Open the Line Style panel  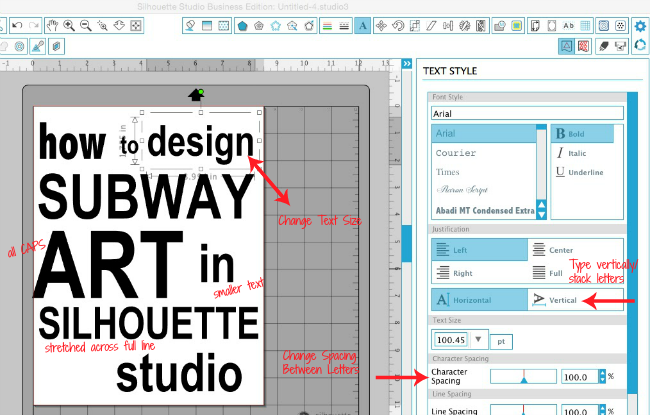tap(344, 26)
